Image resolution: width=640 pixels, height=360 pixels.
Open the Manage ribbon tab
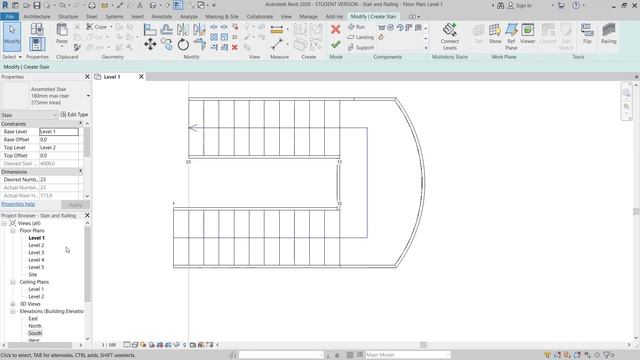308,17
